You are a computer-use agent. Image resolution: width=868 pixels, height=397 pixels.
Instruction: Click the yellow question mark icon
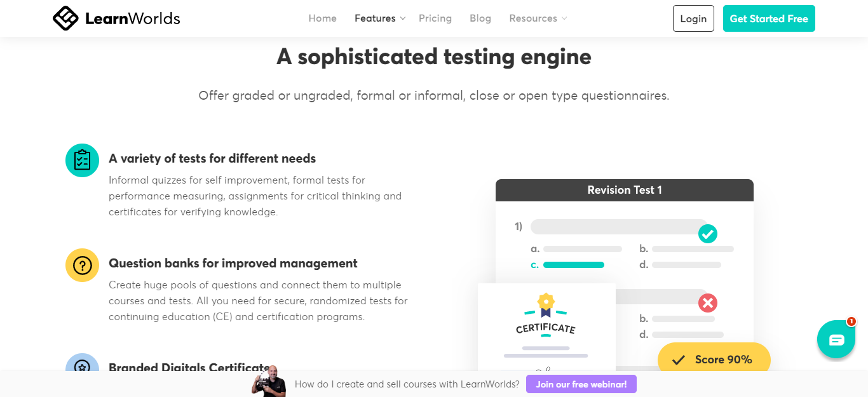pos(82,265)
